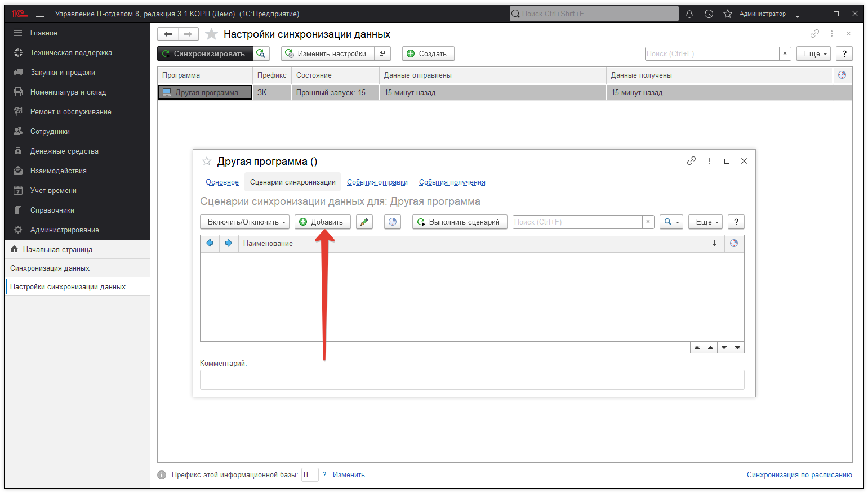Click the notifications bell icon
This screenshot has width=868, height=493.
689,14
